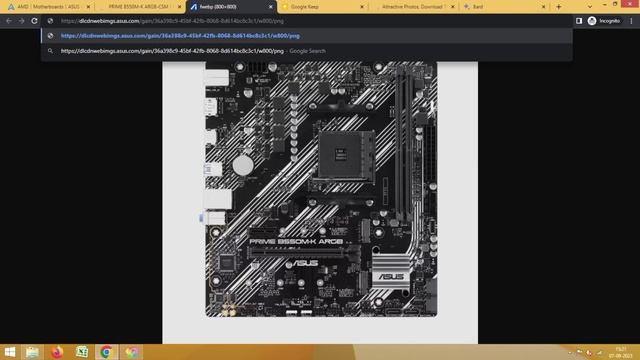
Task: Open Excel from the taskbar
Action: (82, 352)
